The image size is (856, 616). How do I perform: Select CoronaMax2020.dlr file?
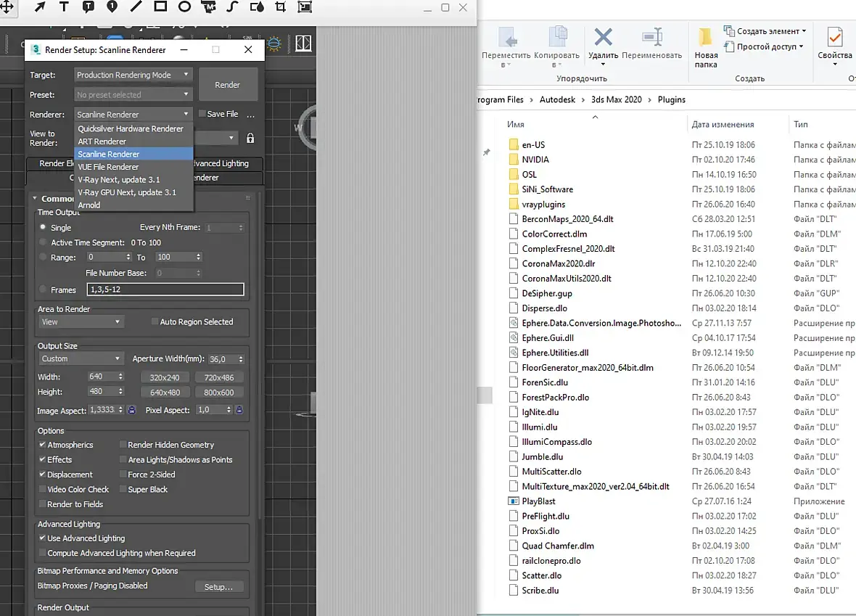coord(558,263)
